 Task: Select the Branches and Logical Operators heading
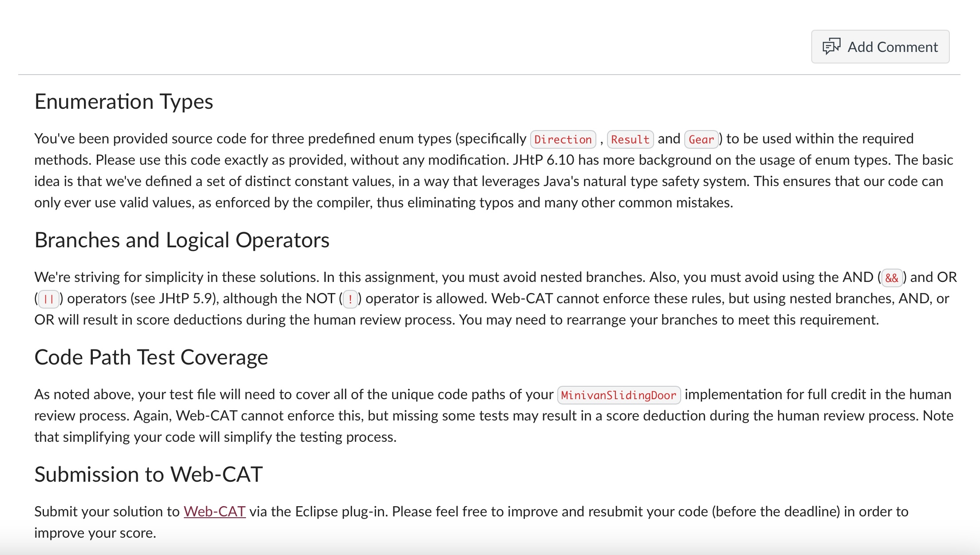pyautogui.click(x=182, y=240)
